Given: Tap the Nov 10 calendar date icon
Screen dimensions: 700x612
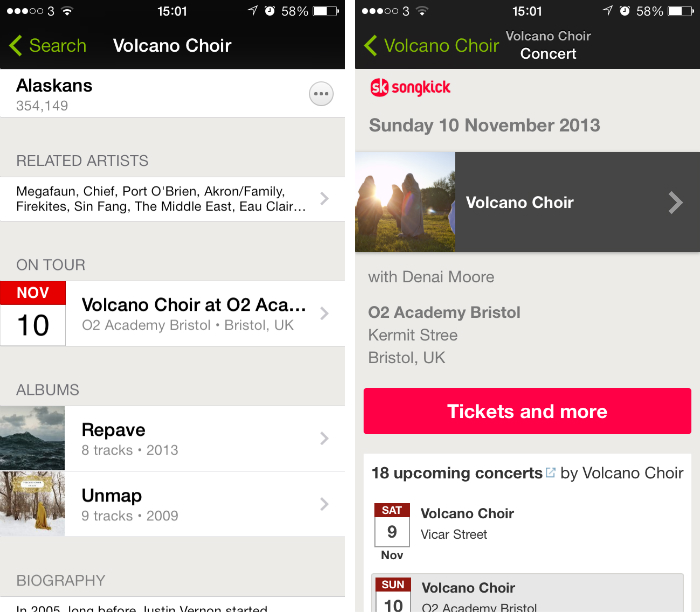Looking at the screenshot, I should pyautogui.click(x=33, y=313).
